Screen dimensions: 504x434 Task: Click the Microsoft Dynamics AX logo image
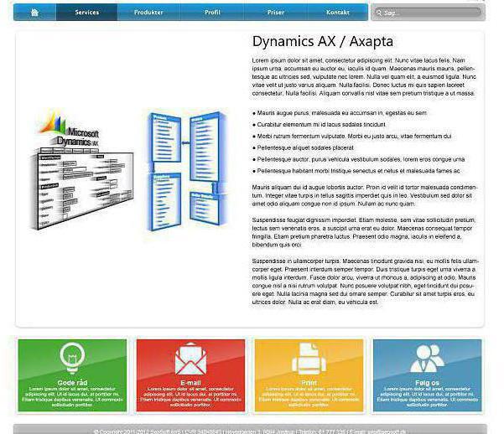tap(82, 169)
